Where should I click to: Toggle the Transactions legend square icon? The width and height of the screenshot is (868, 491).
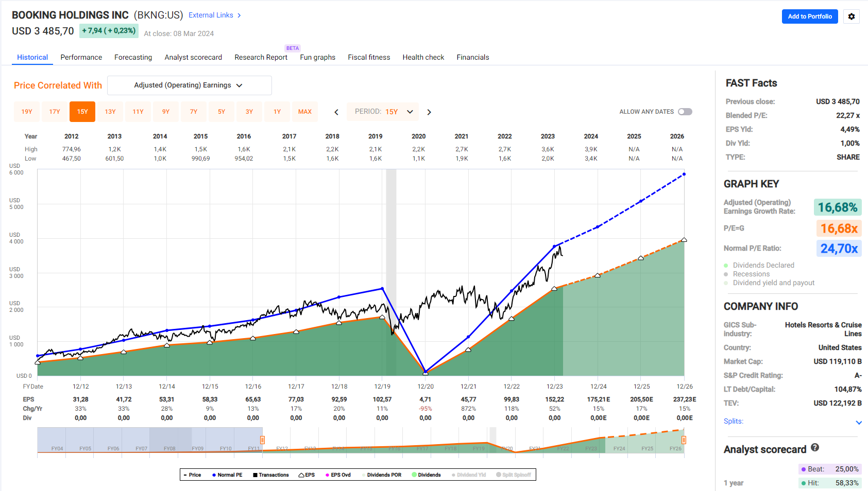click(x=255, y=475)
